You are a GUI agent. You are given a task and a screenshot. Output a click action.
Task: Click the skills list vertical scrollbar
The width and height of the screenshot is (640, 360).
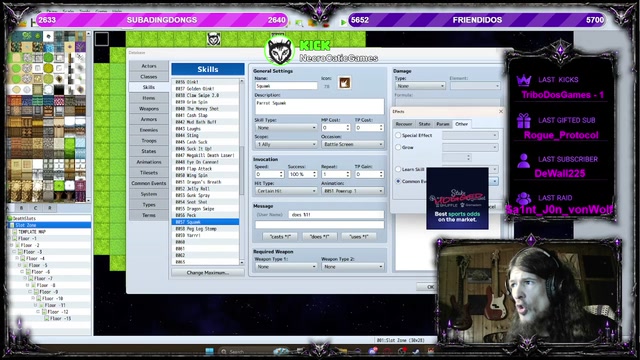(x=242, y=172)
